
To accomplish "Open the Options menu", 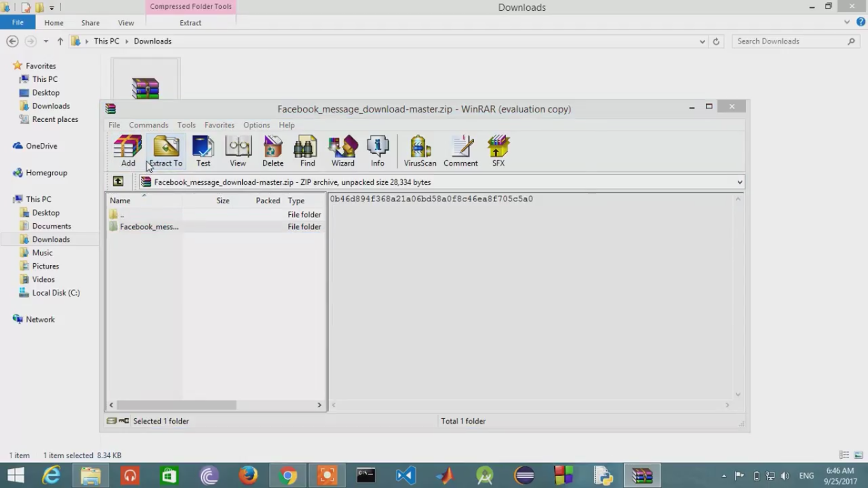I will point(257,125).
